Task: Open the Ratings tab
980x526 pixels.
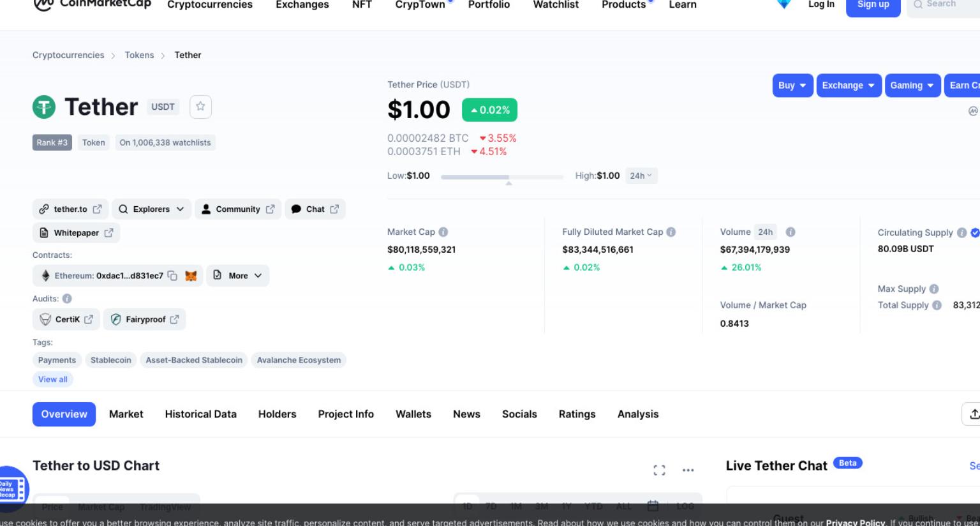Action: (x=577, y=414)
